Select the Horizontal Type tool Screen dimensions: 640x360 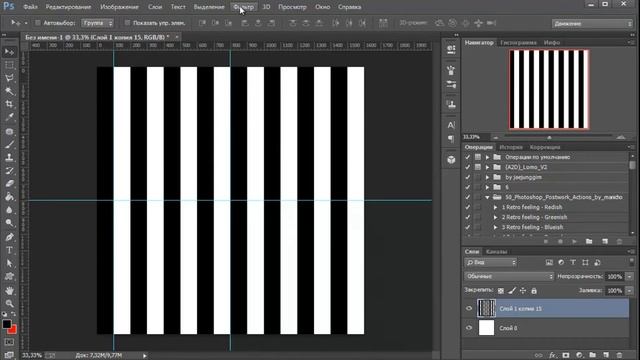(9, 250)
